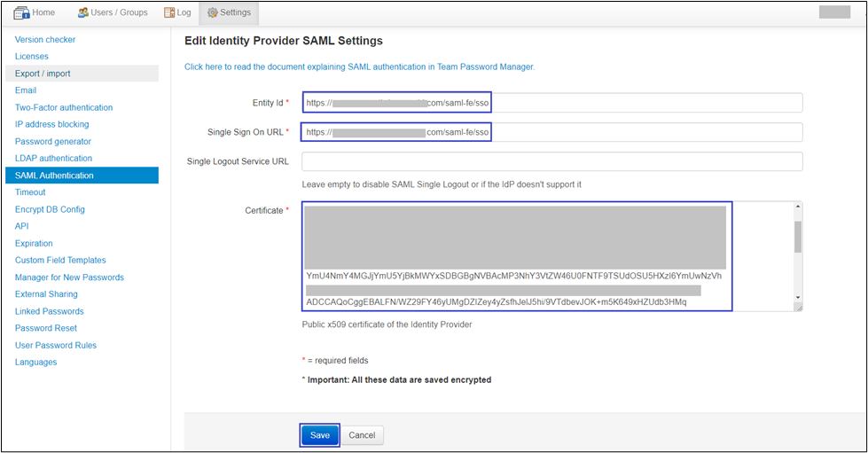Screen dimensions: 868x453
Task: Click the Save button
Action: (319, 435)
